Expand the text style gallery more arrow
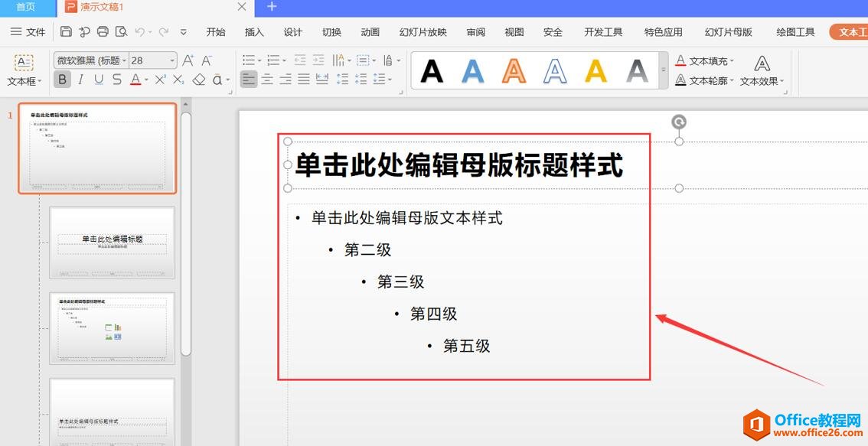 (663, 70)
